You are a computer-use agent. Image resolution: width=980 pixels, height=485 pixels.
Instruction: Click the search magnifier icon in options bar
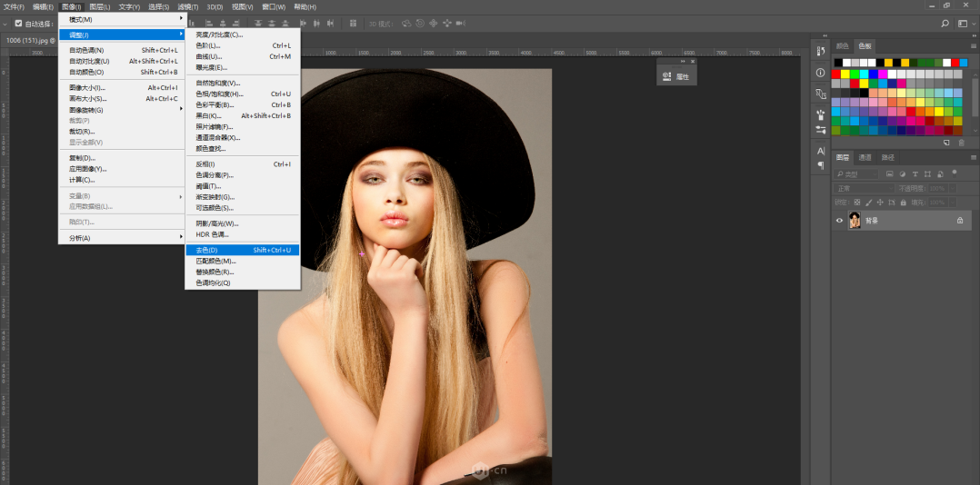(x=945, y=24)
